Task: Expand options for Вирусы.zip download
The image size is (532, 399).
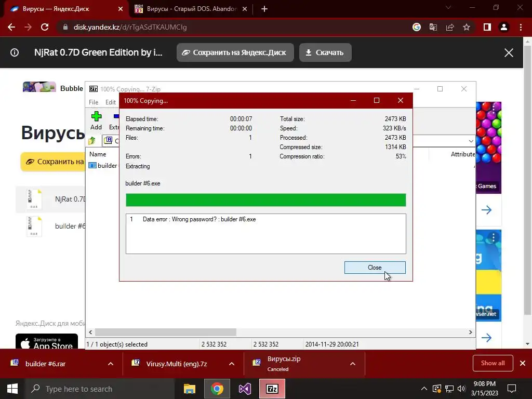Action: click(353, 364)
